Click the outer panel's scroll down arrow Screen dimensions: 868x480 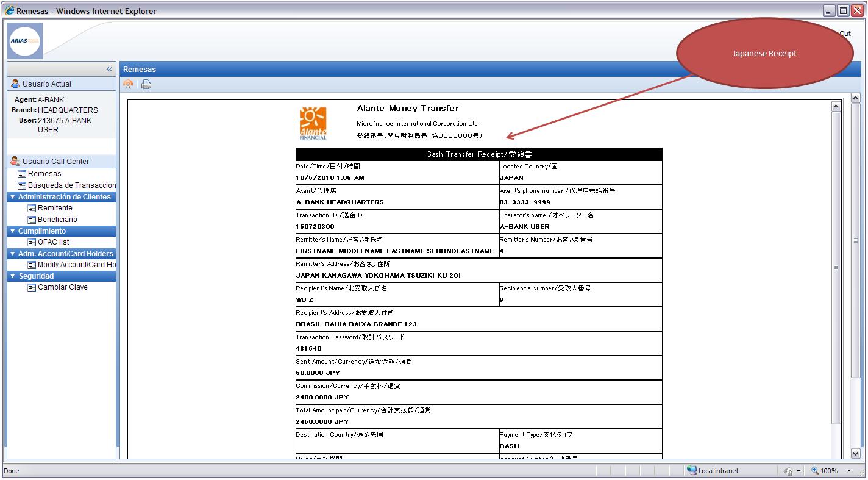(x=855, y=453)
